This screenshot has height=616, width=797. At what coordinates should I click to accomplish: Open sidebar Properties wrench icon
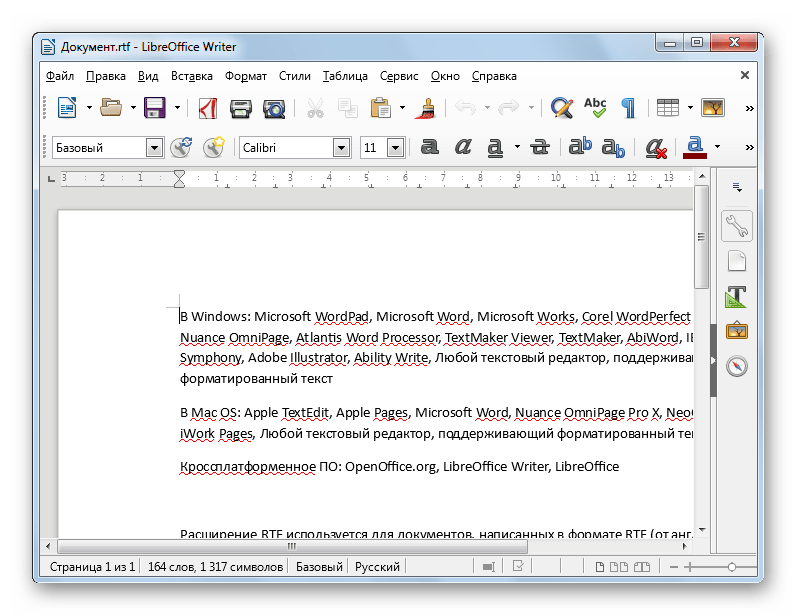[737, 226]
